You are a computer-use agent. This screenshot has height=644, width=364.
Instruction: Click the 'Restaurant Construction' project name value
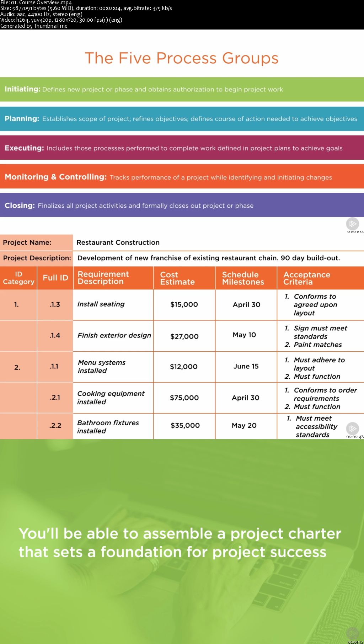click(118, 243)
